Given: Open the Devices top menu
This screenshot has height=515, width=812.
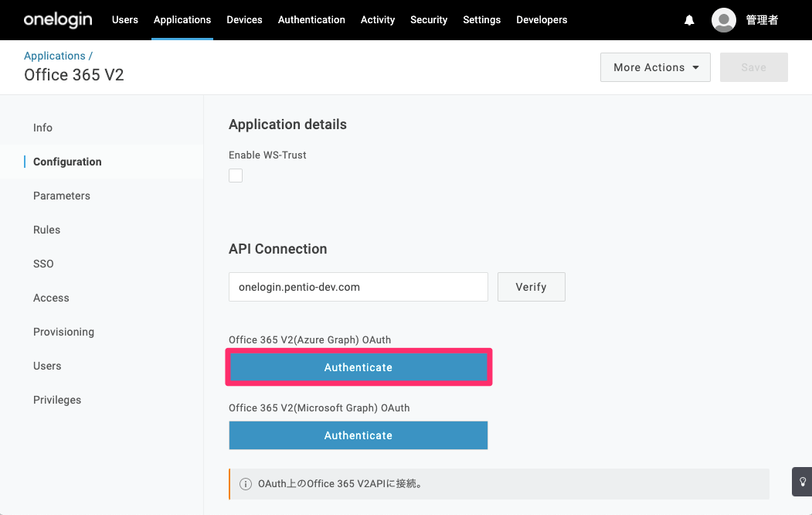Looking at the screenshot, I should [244, 19].
